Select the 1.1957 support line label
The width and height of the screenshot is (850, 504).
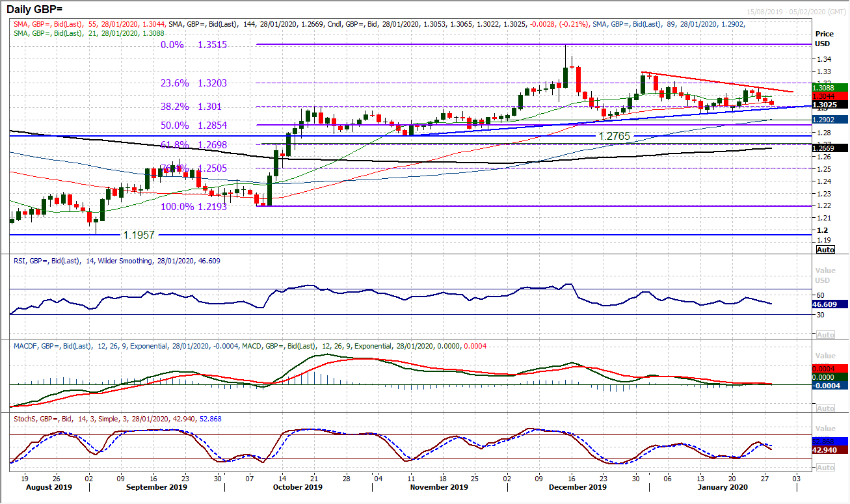point(137,235)
